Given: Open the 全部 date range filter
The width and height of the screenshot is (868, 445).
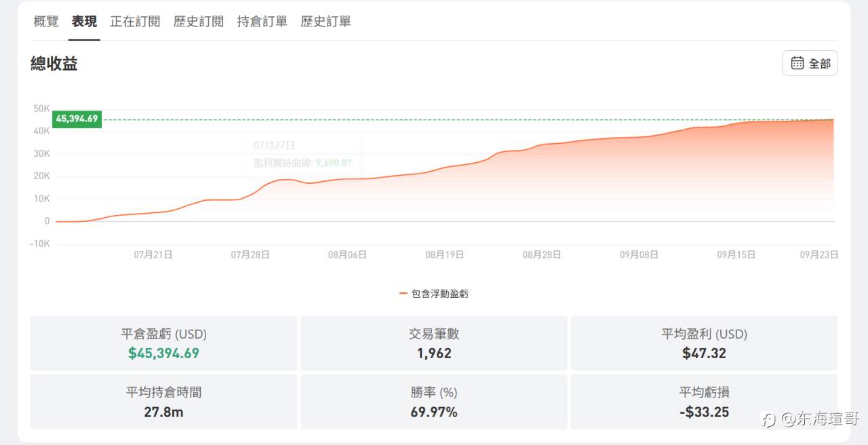Looking at the screenshot, I should pos(810,63).
